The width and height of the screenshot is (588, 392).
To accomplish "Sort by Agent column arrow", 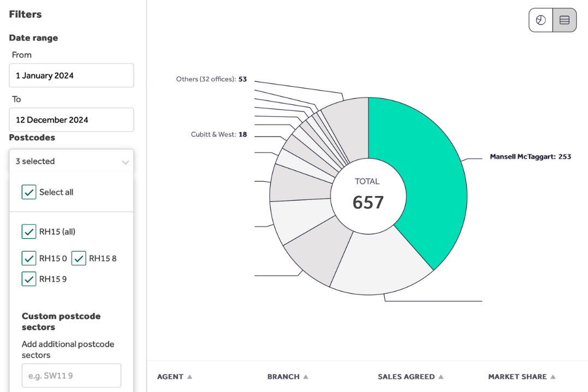I will tap(190, 377).
